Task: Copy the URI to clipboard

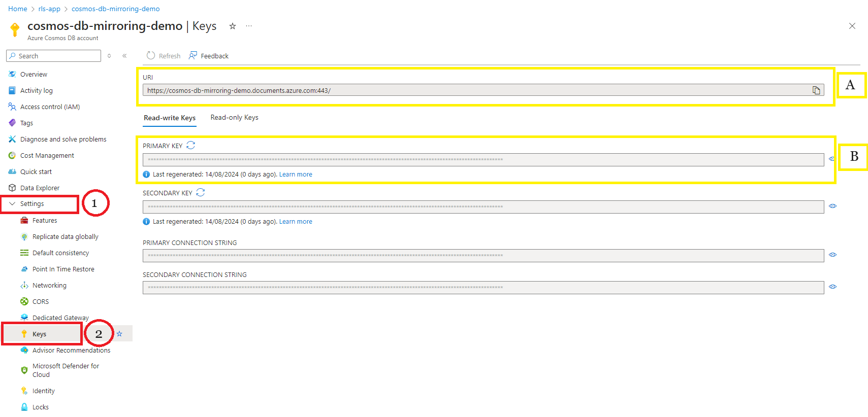Action: point(816,90)
